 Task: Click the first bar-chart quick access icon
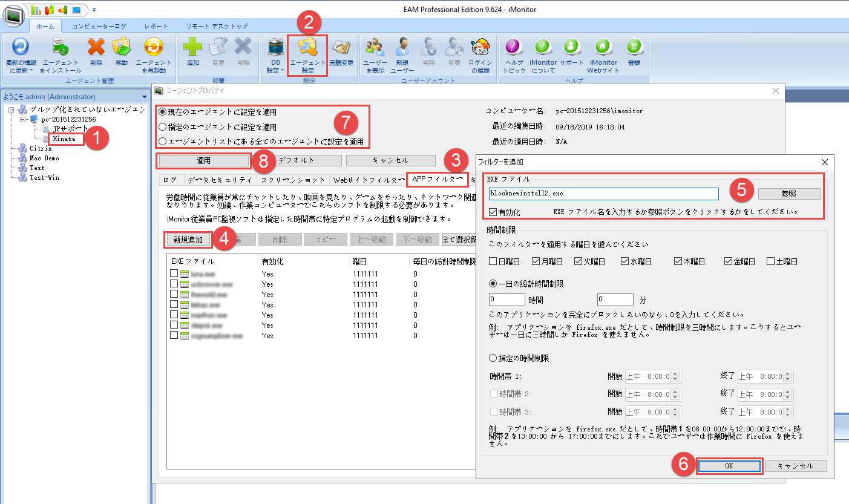point(36,10)
